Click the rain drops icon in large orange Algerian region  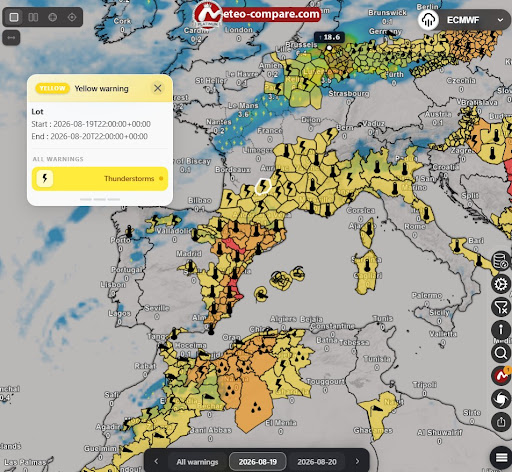(x=256, y=407)
